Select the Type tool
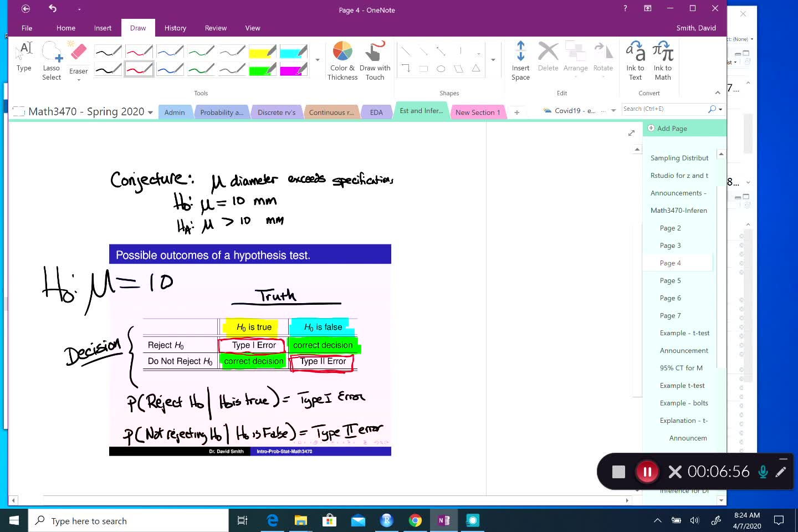The image size is (798, 532). click(24, 57)
